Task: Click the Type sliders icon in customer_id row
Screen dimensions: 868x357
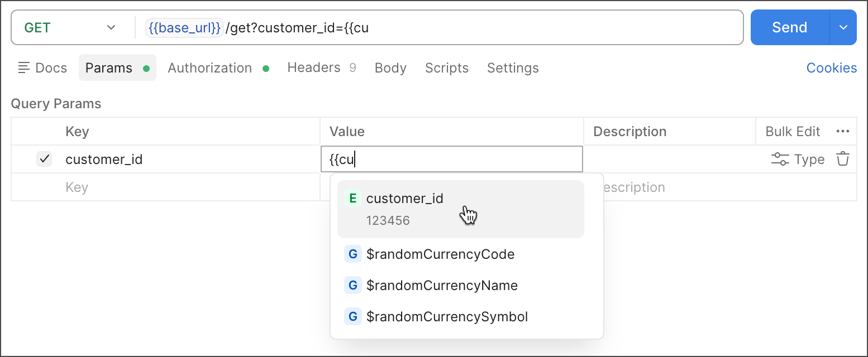Action: 780,160
